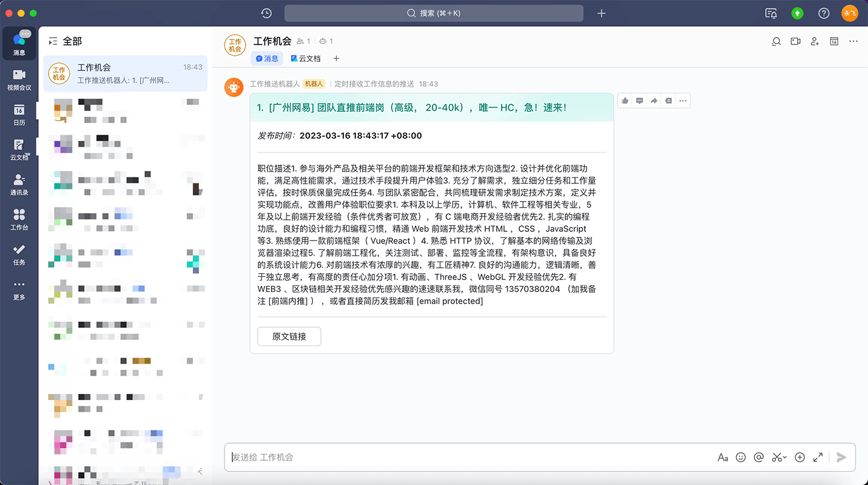Click the 工作机会 title in chat header

(x=272, y=41)
